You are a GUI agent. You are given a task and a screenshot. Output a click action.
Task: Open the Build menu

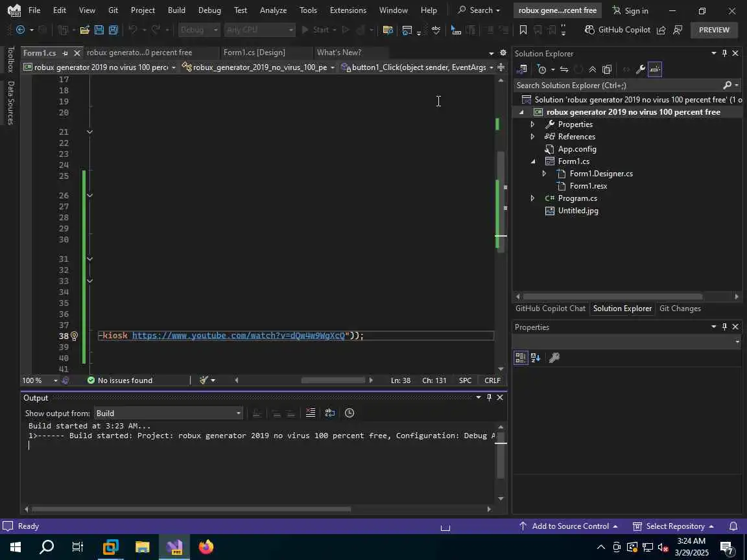[176, 10]
